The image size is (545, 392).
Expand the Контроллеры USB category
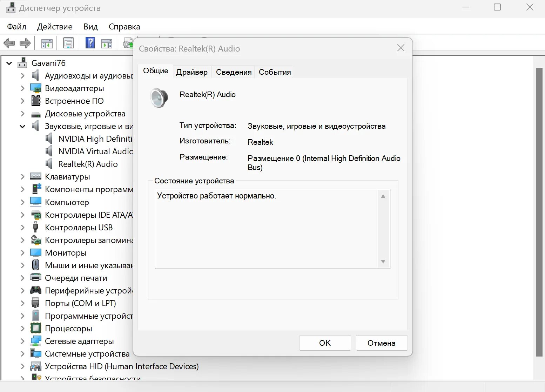(22, 227)
